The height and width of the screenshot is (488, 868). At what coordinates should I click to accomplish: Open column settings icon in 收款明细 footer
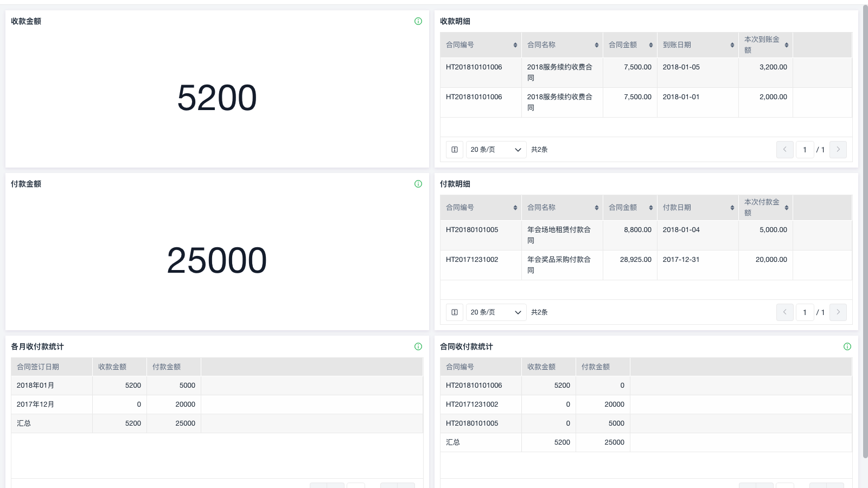[455, 150]
